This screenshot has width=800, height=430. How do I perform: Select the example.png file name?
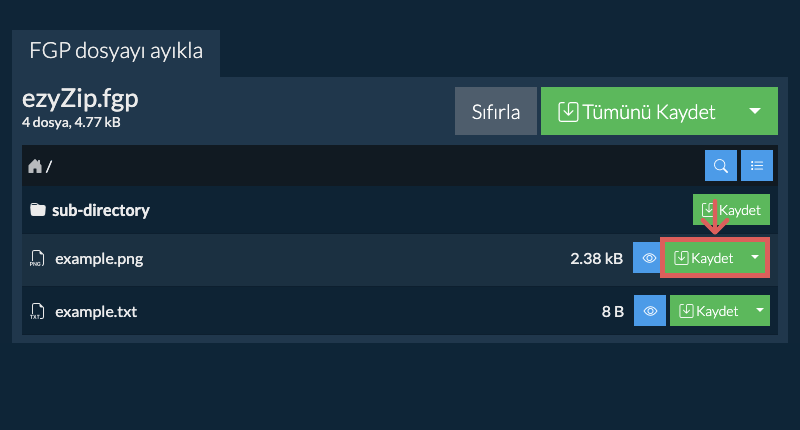pos(99,259)
